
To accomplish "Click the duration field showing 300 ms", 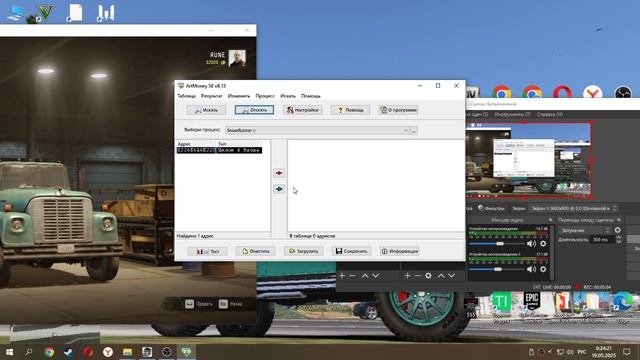I will (602, 240).
